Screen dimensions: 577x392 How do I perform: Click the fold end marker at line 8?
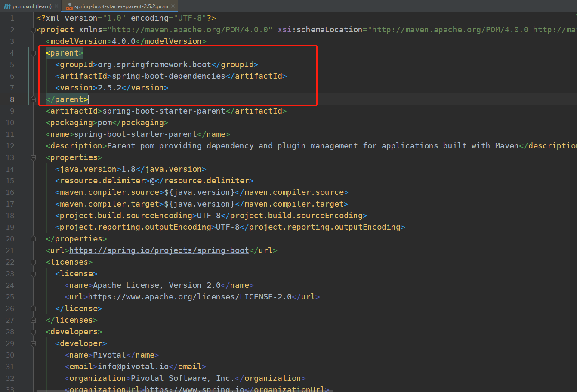coord(33,99)
